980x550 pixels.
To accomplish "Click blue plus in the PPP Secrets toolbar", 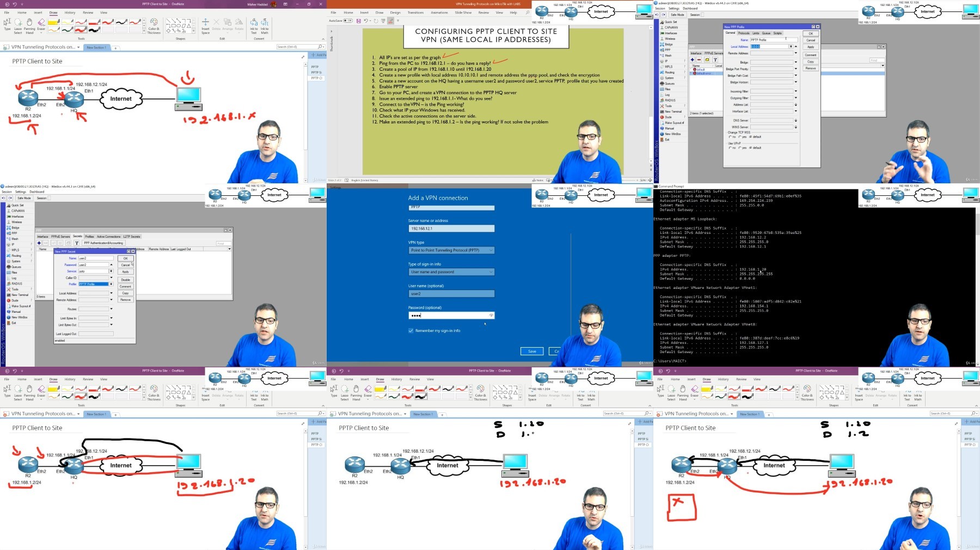I will pos(39,243).
